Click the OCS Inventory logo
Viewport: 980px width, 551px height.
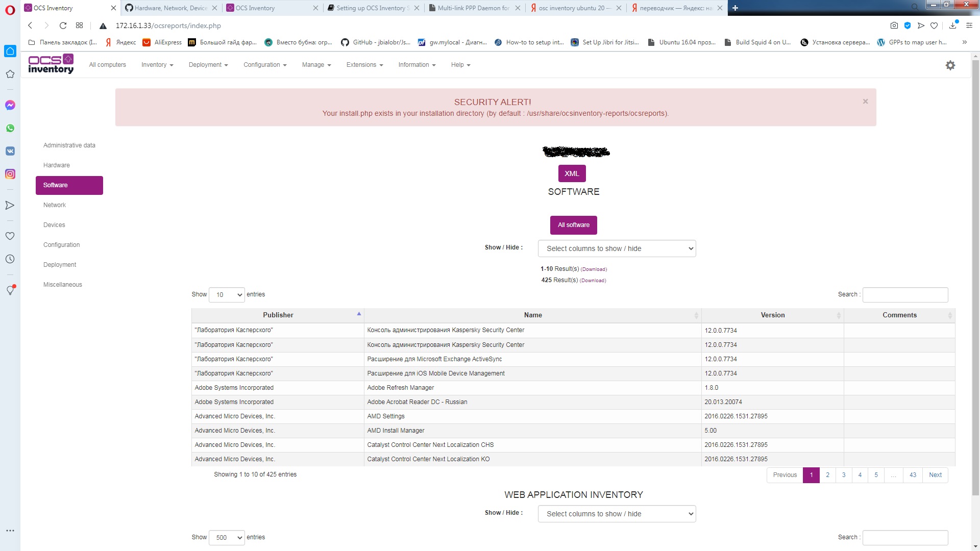(x=51, y=64)
